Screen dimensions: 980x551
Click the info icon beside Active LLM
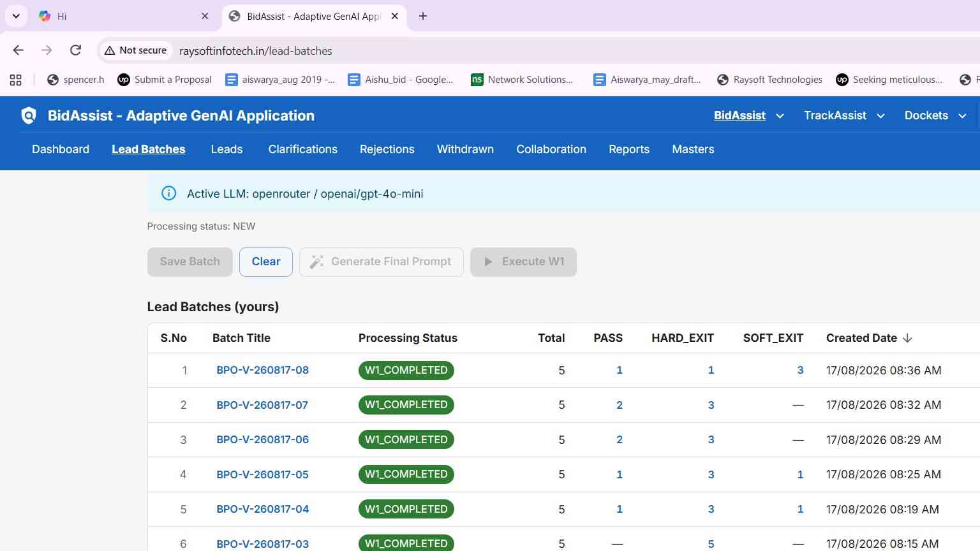[x=168, y=193]
